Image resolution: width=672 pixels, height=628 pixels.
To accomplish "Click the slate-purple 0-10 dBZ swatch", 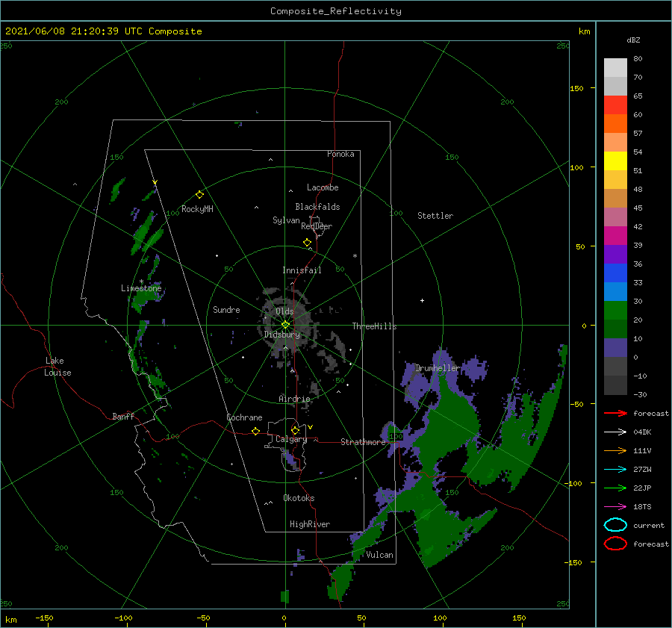I will [x=615, y=348].
